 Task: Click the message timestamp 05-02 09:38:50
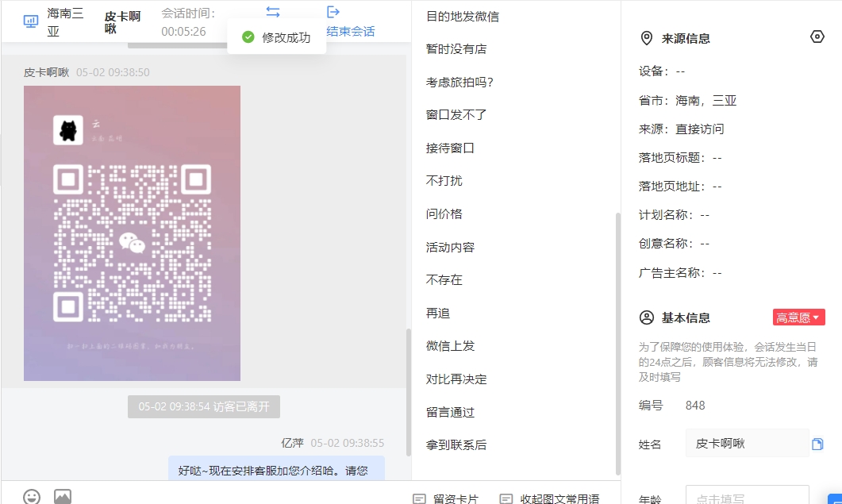point(113,72)
